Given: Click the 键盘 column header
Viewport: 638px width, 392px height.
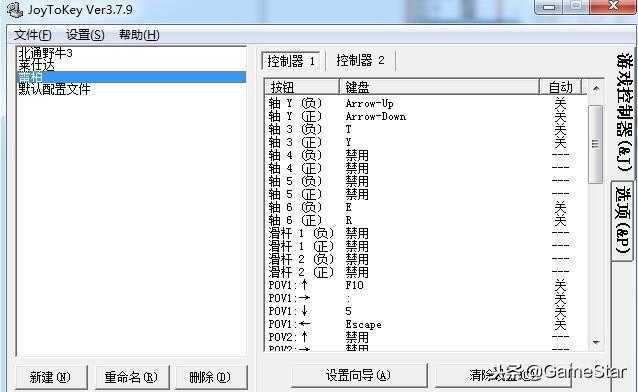Looking at the screenshot, I should [439, 87].
